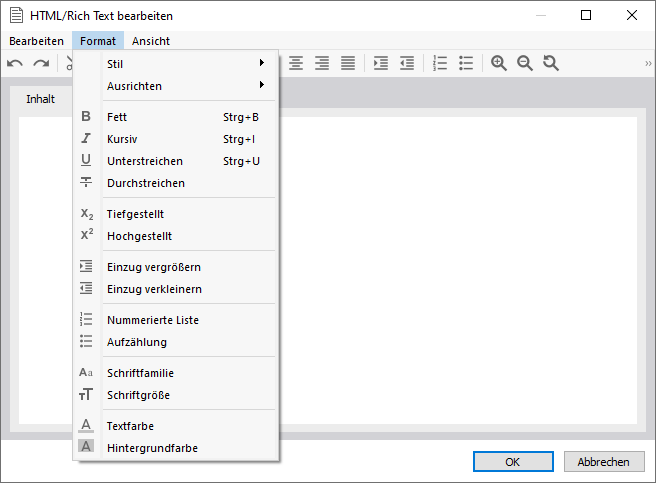
Task: Click the bullet list icon in Format menu
Action: (x=86, y=341)
